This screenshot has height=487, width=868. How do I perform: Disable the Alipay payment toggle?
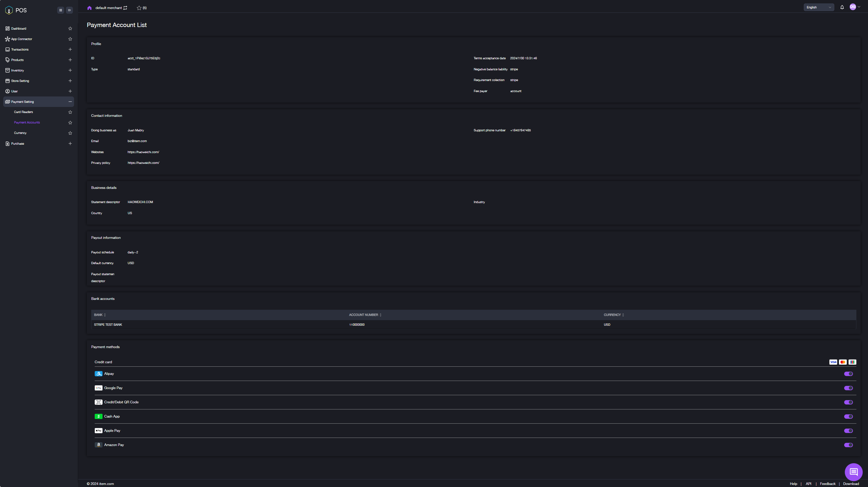pyautogui.click(x=848, y=374)
